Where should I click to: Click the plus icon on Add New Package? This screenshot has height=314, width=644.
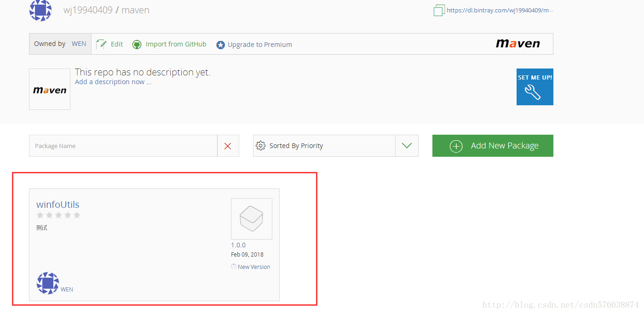(456, 146)
